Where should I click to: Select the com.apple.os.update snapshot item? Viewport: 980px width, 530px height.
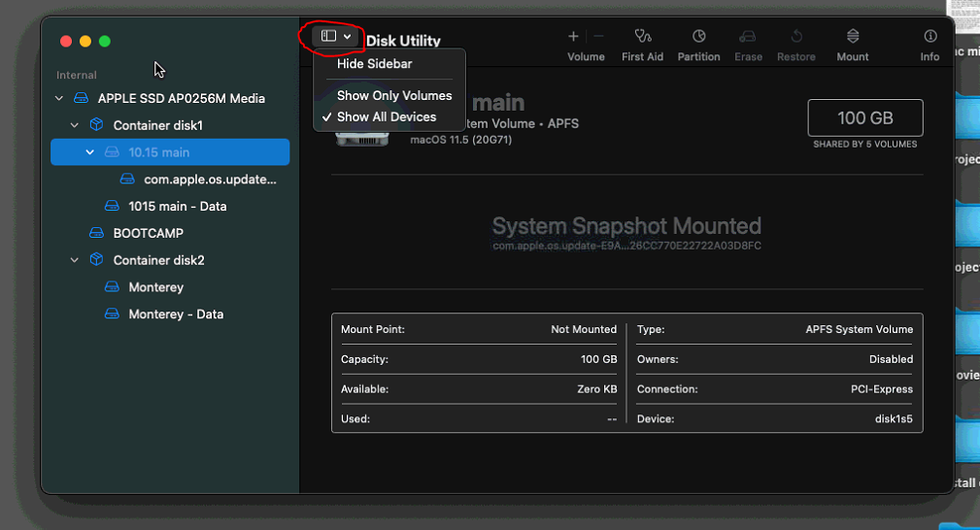[210, 180]
